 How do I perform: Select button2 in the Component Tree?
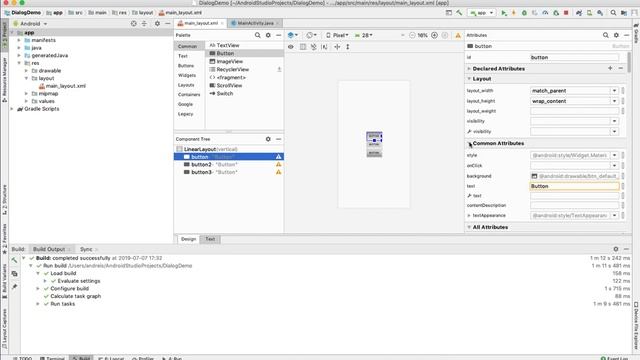pos(229,164)
